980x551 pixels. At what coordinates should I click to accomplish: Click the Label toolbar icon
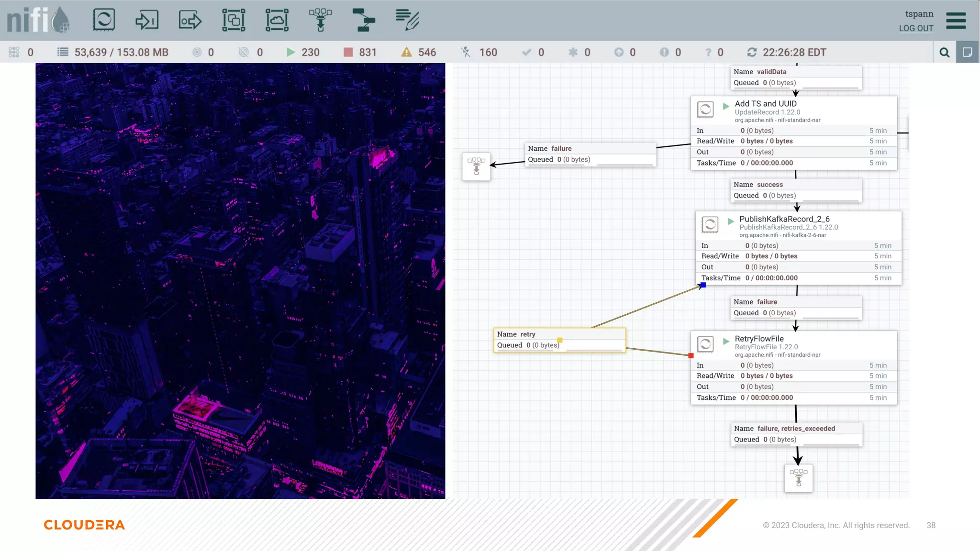tap(407, 20)
